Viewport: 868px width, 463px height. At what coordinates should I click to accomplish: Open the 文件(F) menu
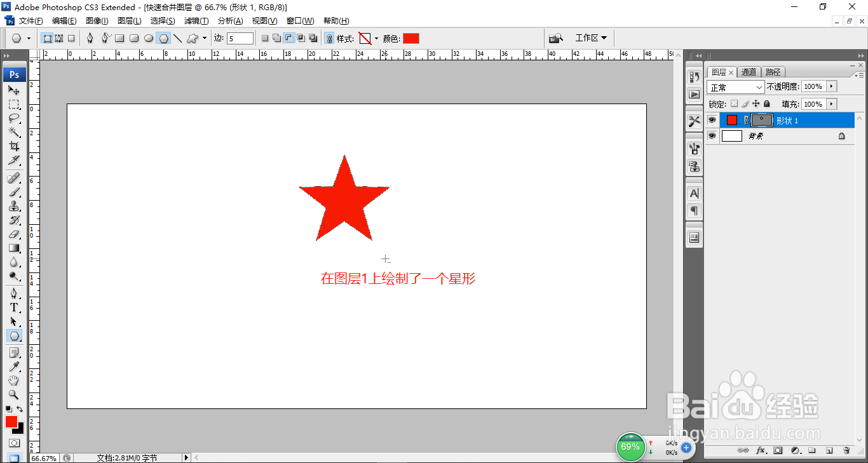[31, 21]
